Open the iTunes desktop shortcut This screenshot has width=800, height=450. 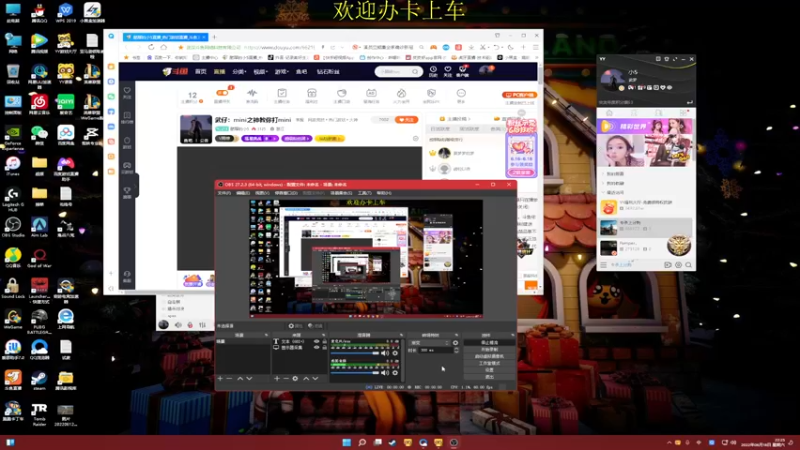(x=13, y=166)
